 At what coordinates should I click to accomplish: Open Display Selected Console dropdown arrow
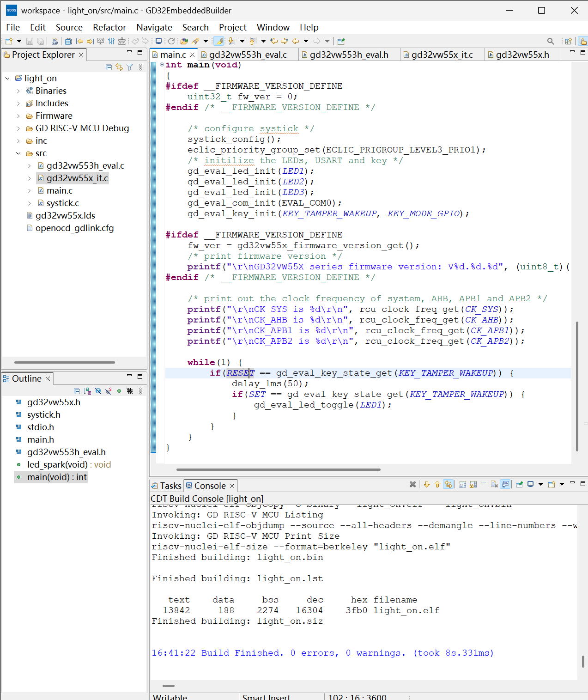click(540, 484)
